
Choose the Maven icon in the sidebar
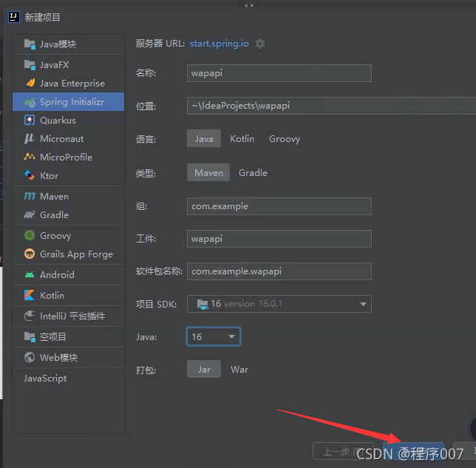[30, 196]
